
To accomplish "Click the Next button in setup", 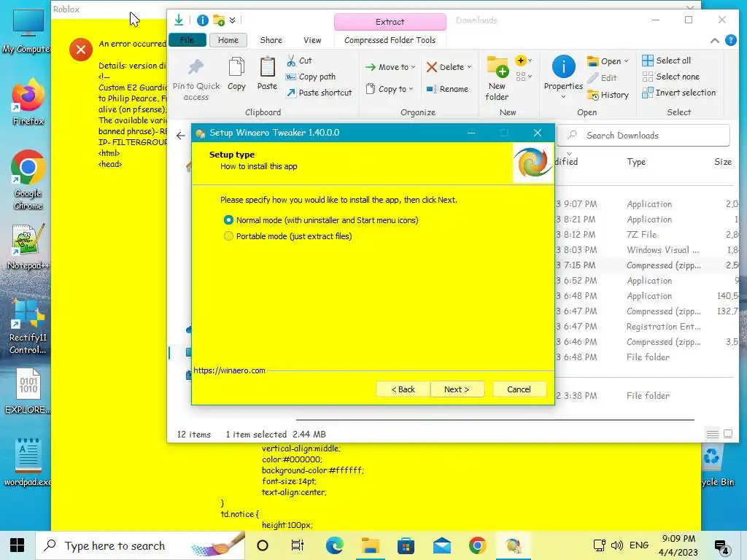I will tap(457, 389).
